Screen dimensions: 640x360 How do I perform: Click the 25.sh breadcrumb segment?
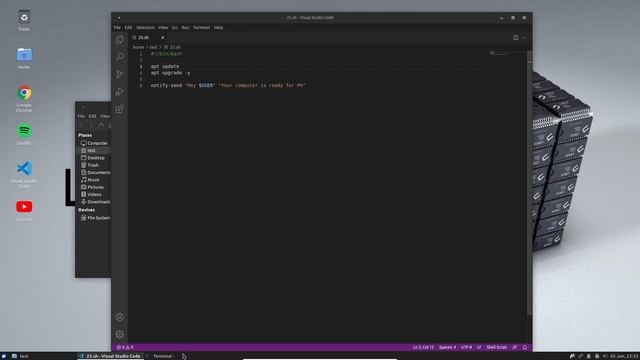pyautogui.click(x=172, y=47)
